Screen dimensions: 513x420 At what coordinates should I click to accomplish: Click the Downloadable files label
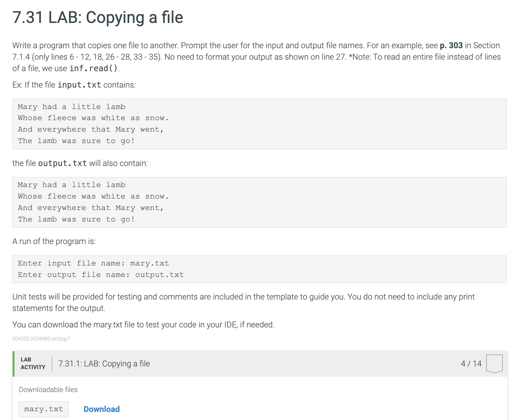tap(48, 389)
